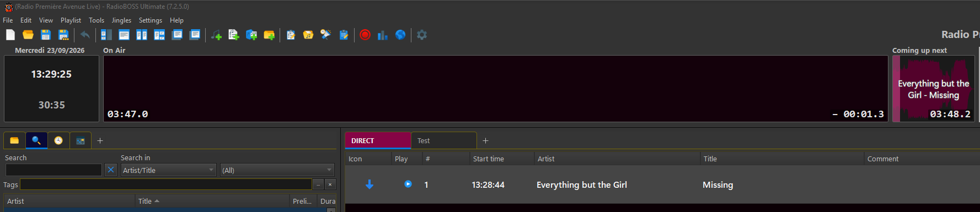The height and width of the screenshot is (212, 980).
Task: Select the split-panel layout icon
Action: tap(159, 35)
